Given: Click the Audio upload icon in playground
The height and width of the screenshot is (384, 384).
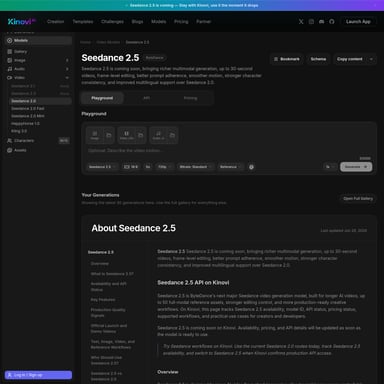Looking at the screenshot, I should pyautogui.click(x=158, y=135).
